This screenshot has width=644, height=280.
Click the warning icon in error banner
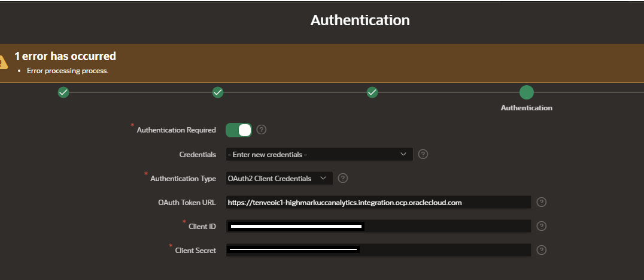3,62
